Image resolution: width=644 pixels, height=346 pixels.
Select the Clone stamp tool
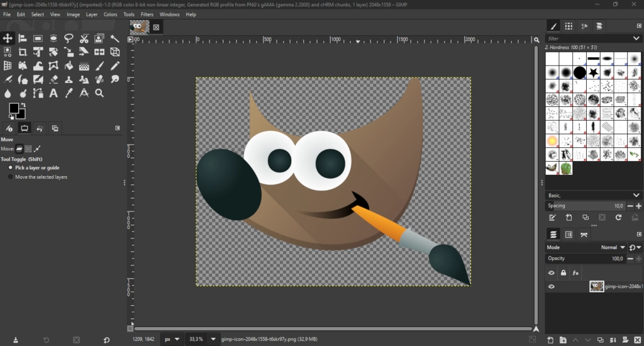(69, 79)
